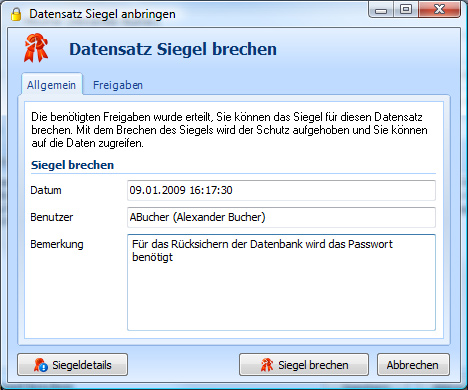468x390 pixels.
Task: Click the padlock icon in title bar
Action: (x=16, y=14)
